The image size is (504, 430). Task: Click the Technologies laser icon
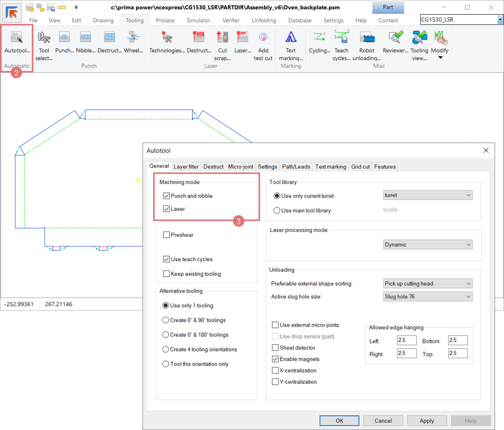click(x=167, y=37)
